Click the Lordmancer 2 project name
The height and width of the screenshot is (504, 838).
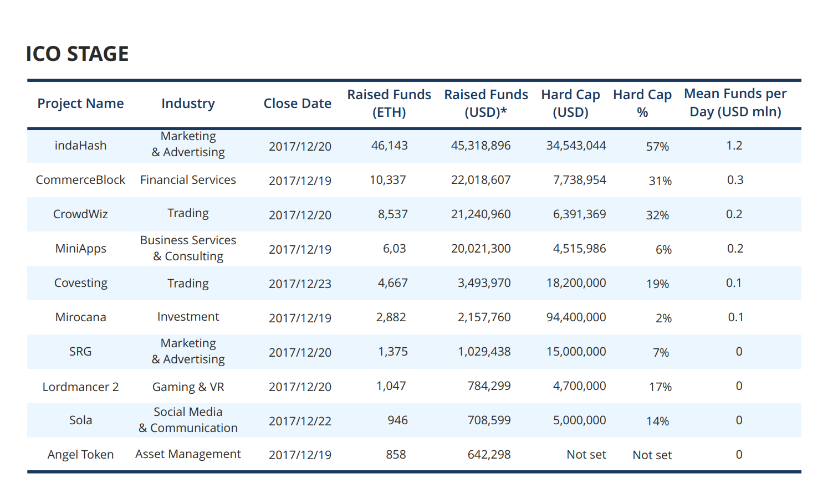coord(80,387)
